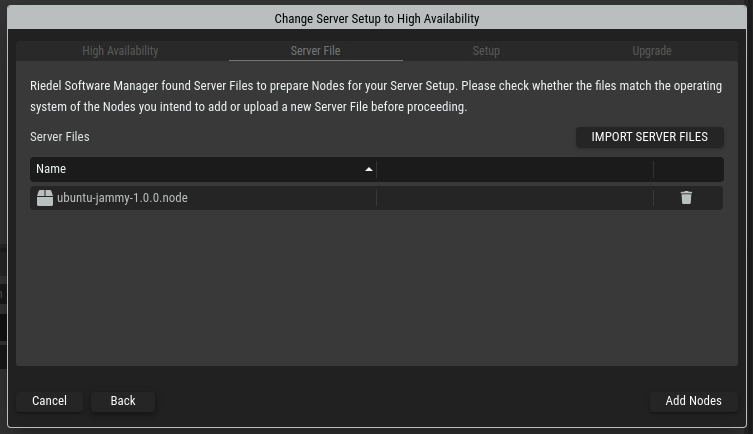The image size is (753, 434).
Task: Click the divider right of Name column header
Action: (x=377, y=169)
